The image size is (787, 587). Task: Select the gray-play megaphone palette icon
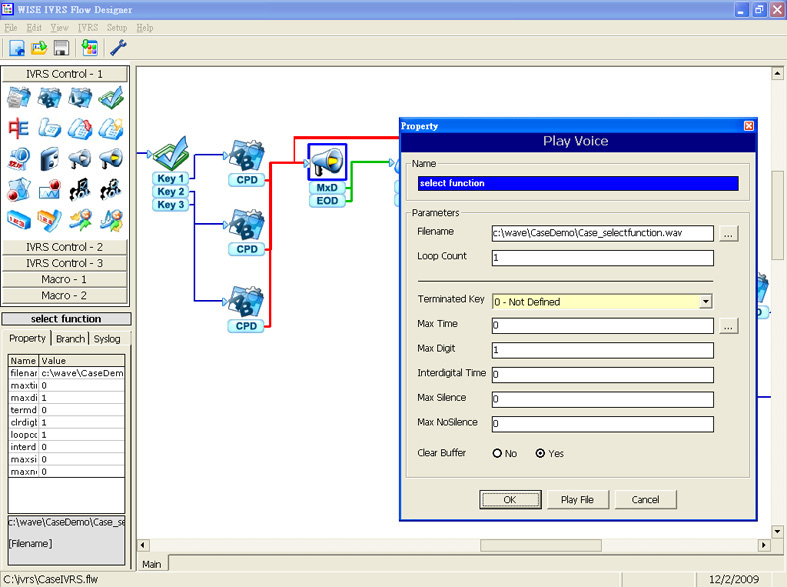(x=80, y=159)
